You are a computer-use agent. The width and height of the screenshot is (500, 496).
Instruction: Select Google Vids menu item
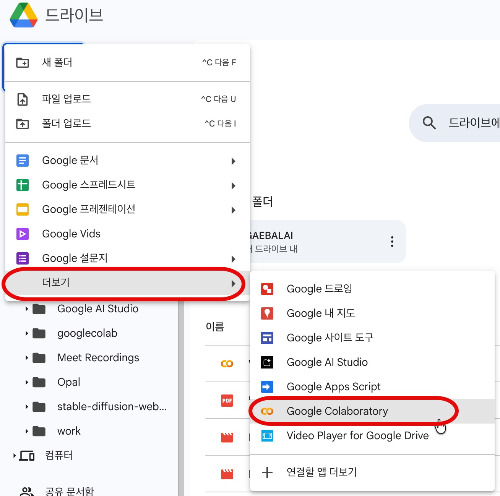coord(127,234)
